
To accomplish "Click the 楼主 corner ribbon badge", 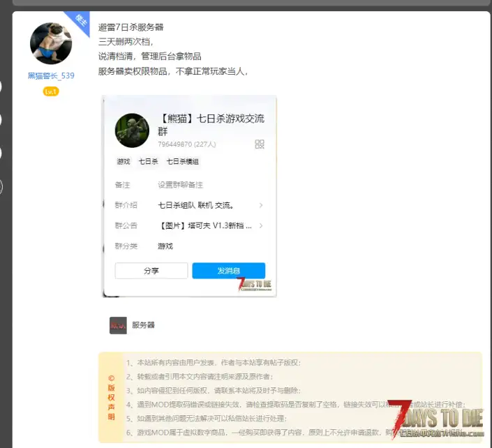I will (x=81, y=20).
